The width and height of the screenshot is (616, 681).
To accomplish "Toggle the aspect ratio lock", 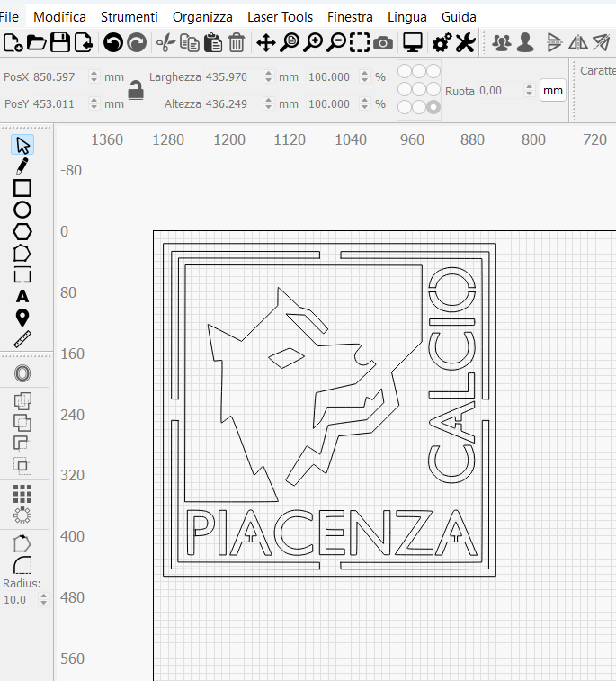I will coord(136,90).
